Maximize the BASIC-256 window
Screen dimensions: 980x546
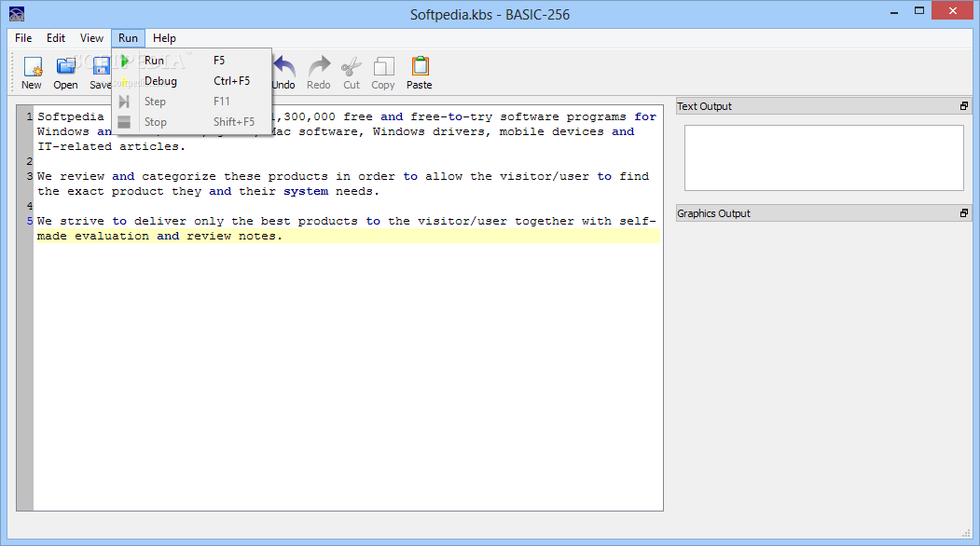click(919, 11)
